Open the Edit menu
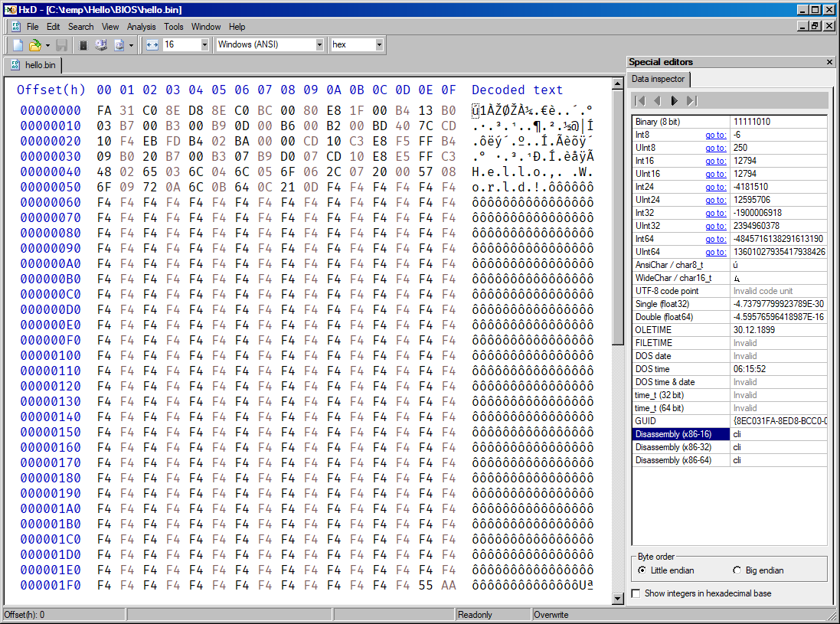 tap(53, 27)
